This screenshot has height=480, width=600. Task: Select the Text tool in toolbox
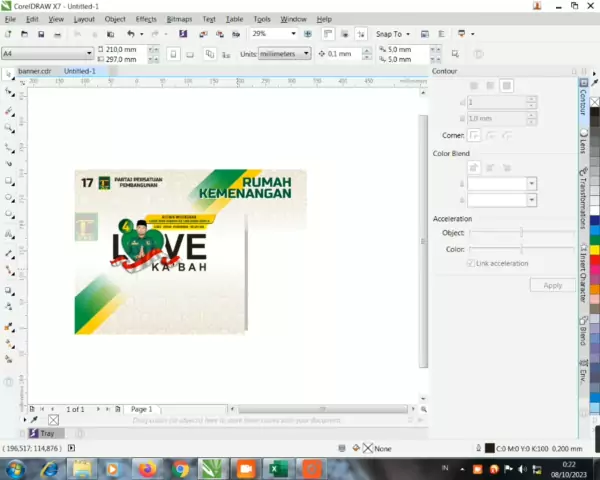click(x=9, y=236)
